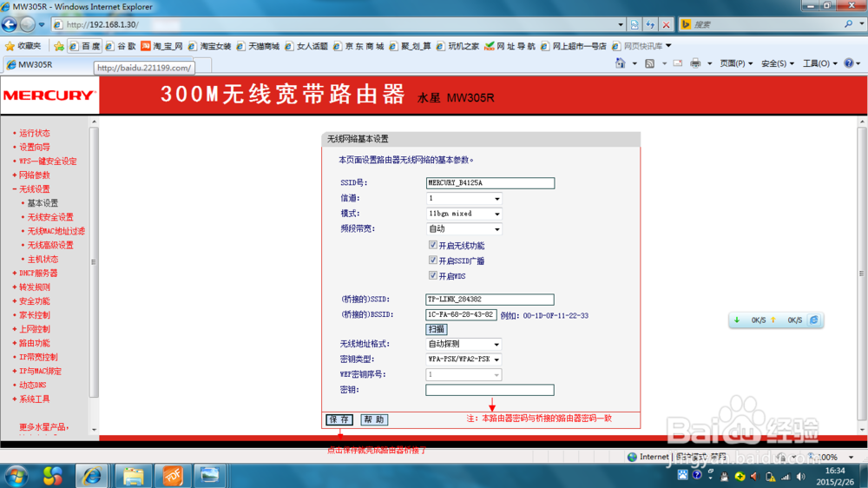Open the 模式 11bgn mixed dropdown
This screenshot has width=868, height=488.
pos(464,214)
